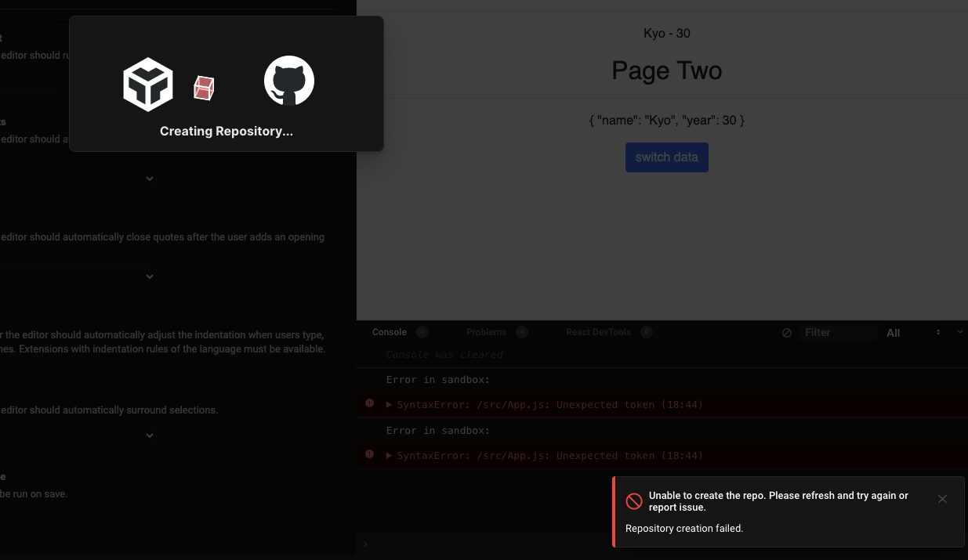Screen dimensions: 968x560
Task: Dismiss the repository creation failed notification
Action: click(942, 498)
